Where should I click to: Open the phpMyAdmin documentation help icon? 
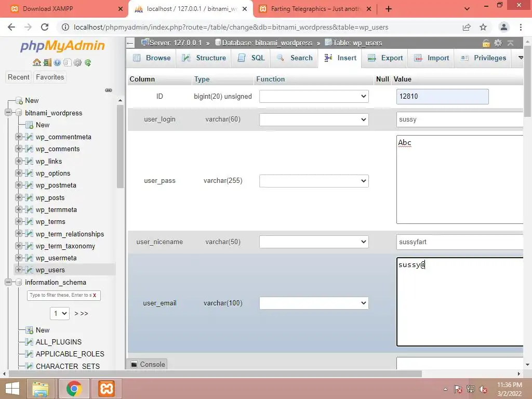click(x=57, y=62)
